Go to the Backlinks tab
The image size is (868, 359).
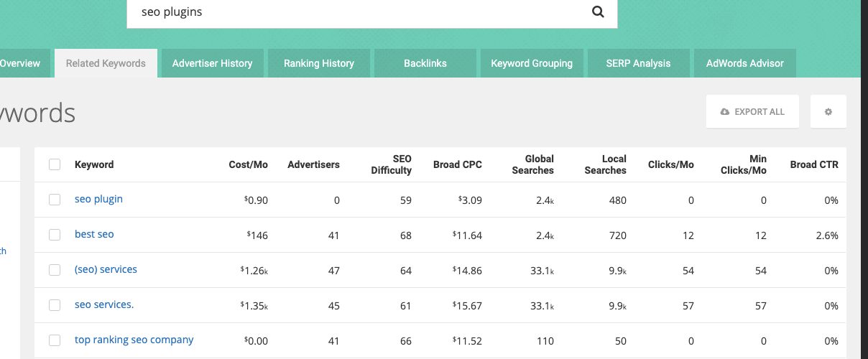click(x=425, y=63)
